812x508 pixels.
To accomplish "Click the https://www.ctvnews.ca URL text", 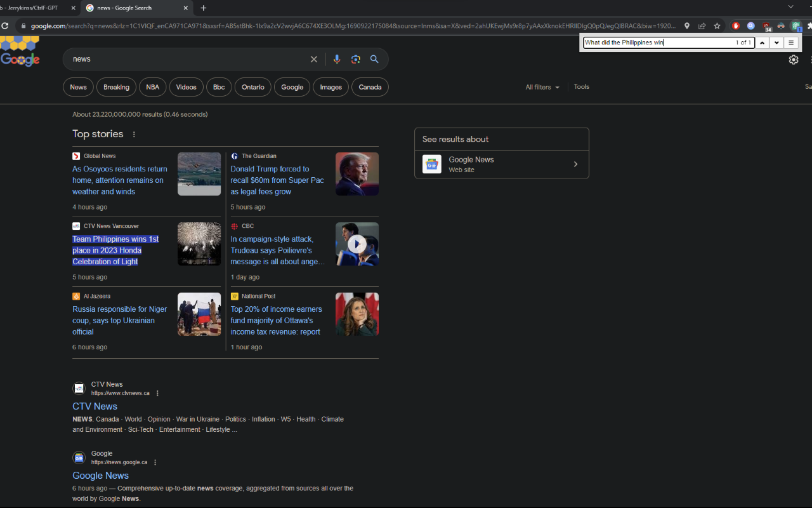I will (121, 393).
